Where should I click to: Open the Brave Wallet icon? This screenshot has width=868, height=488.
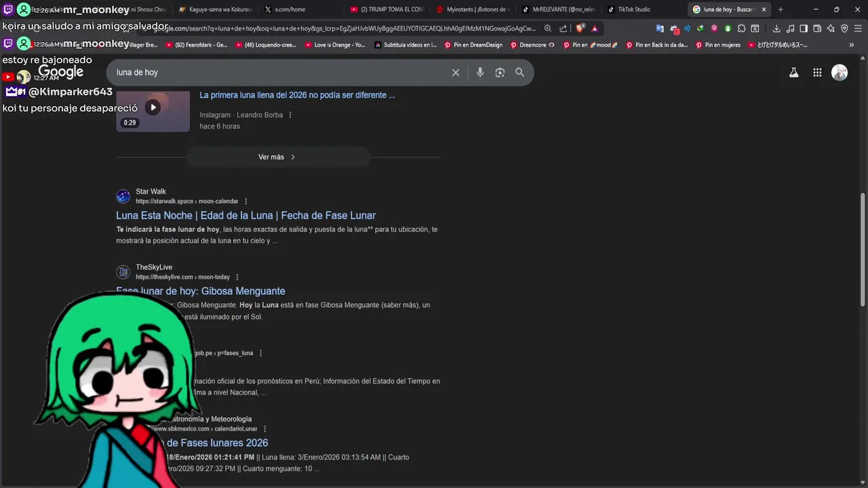pos(817,28)
